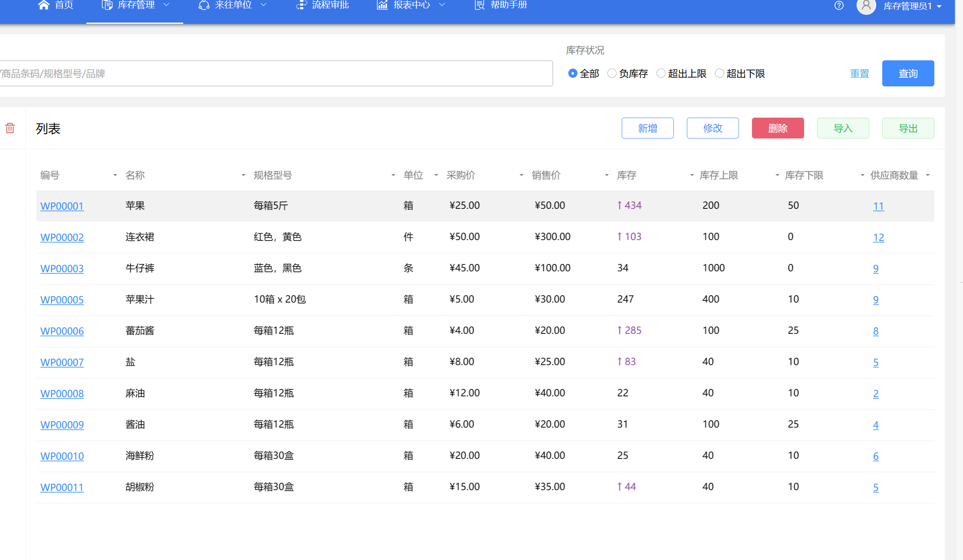Open 供应商数量 column filter arrow

click(x=928, y=175)
